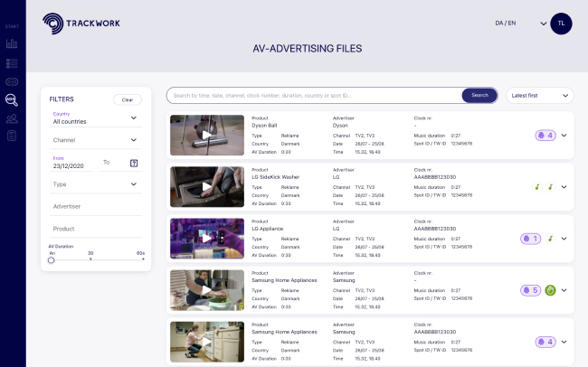
Task: Open the Type filter dropdown
Action: (95, 184)
